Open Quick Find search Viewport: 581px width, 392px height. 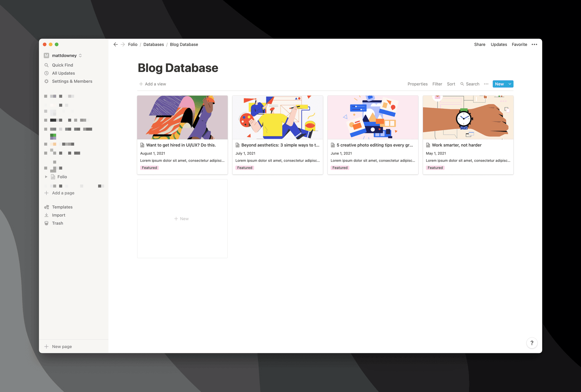pyautogui.click(x=62, y=65)
